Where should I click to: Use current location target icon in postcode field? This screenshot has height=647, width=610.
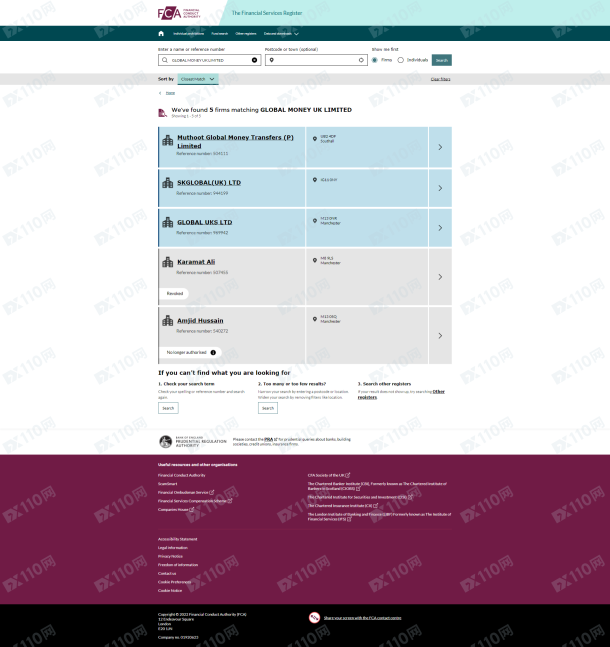(361, 60)
